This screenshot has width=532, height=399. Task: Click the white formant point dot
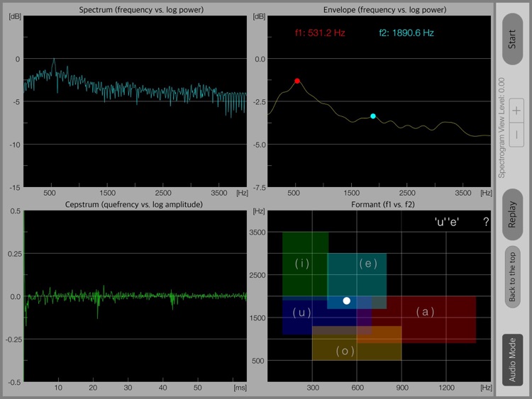tap(346, 300)
